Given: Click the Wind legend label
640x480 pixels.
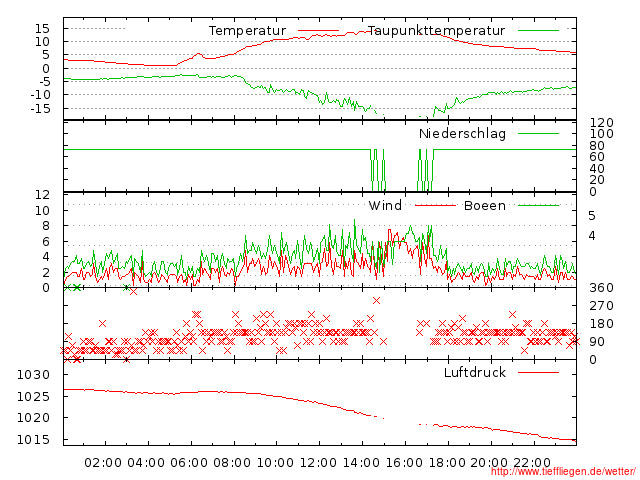Looking at the screenshot, I should point(385,206).
